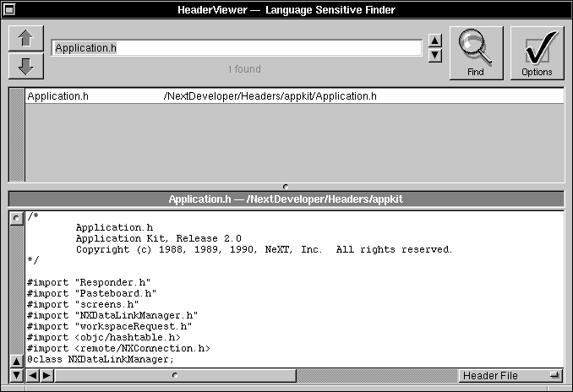The height and width of the screenshot is (392, 573).
Task: Open the Header File pop-up menu
Action: (x=510, y=376)
